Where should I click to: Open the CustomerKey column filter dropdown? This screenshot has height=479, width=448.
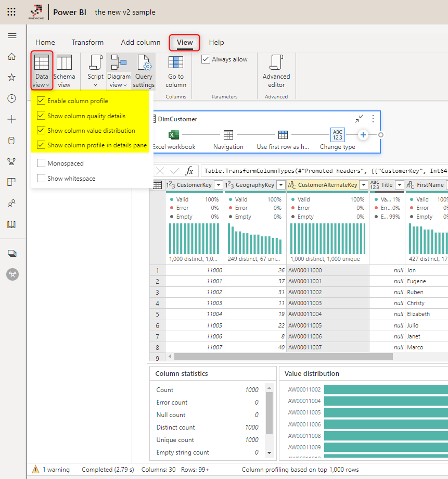click(219, 185)
